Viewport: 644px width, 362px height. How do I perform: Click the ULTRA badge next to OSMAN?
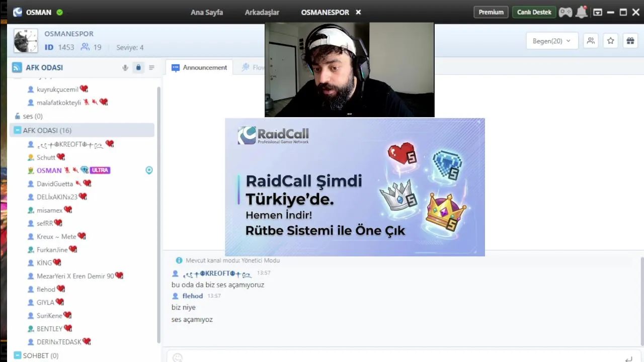(x=100, y=170)
